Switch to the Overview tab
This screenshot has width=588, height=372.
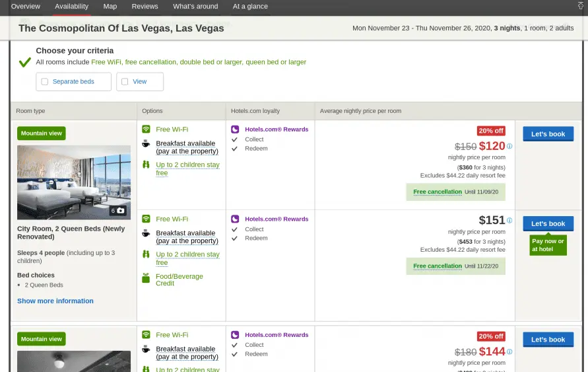pos(26,7)
